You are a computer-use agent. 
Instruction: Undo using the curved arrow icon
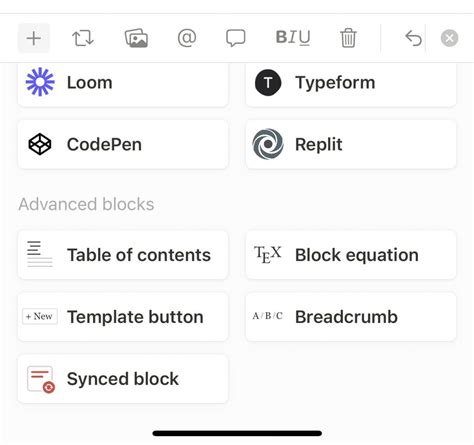pos(413,38)
